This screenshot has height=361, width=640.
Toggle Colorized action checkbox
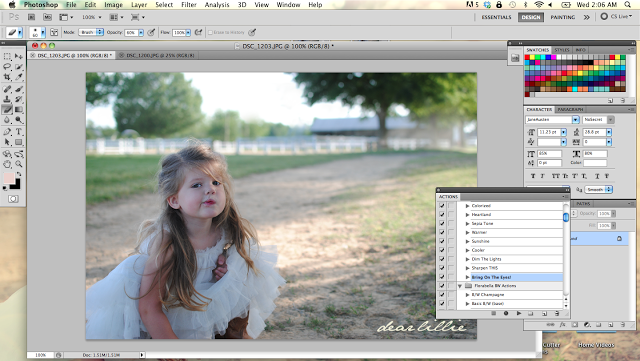(442, 205)
